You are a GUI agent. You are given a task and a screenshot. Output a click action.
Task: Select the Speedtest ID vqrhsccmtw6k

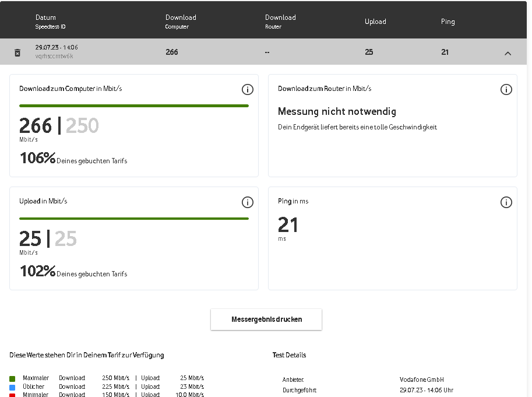tap(54, 57)
